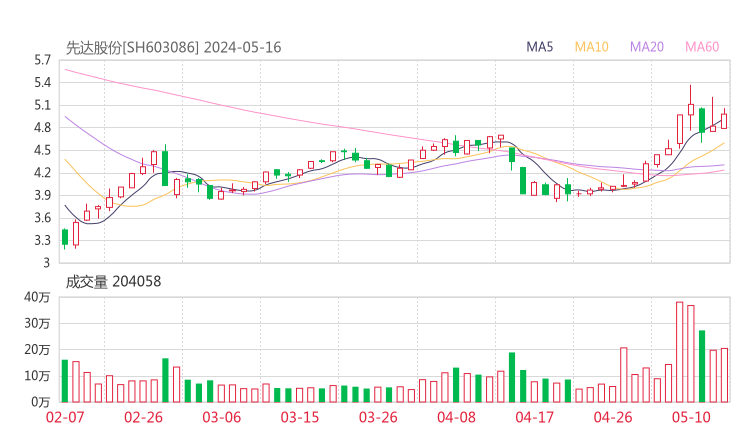Click the 4.2 price axis label
The image size is (740, 440).
point(42,173)
